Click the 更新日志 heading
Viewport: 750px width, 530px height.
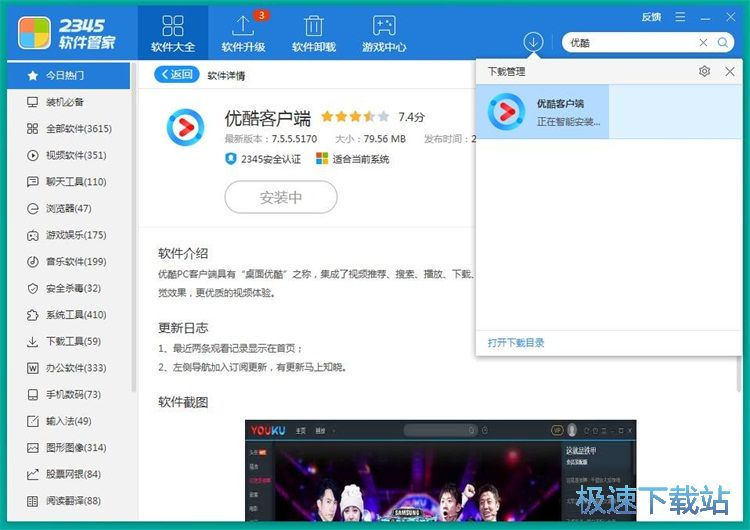pyautogui.click(x=183, y=328)
